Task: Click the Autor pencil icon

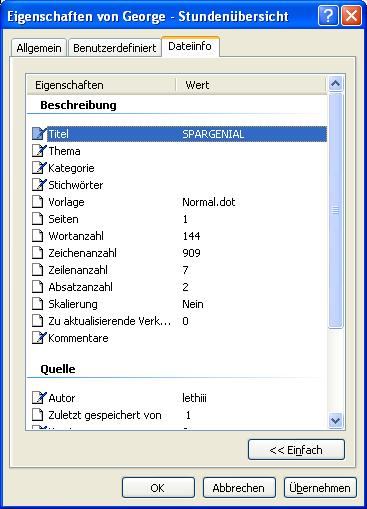Action: point(39,398)
